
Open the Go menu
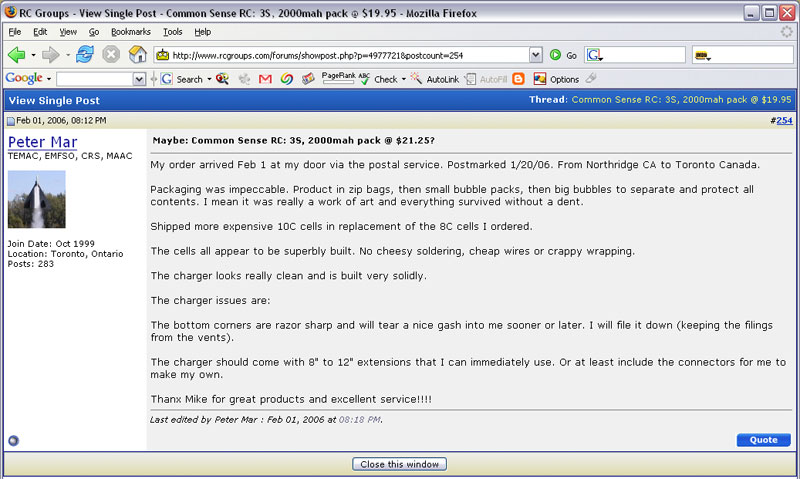94,32
